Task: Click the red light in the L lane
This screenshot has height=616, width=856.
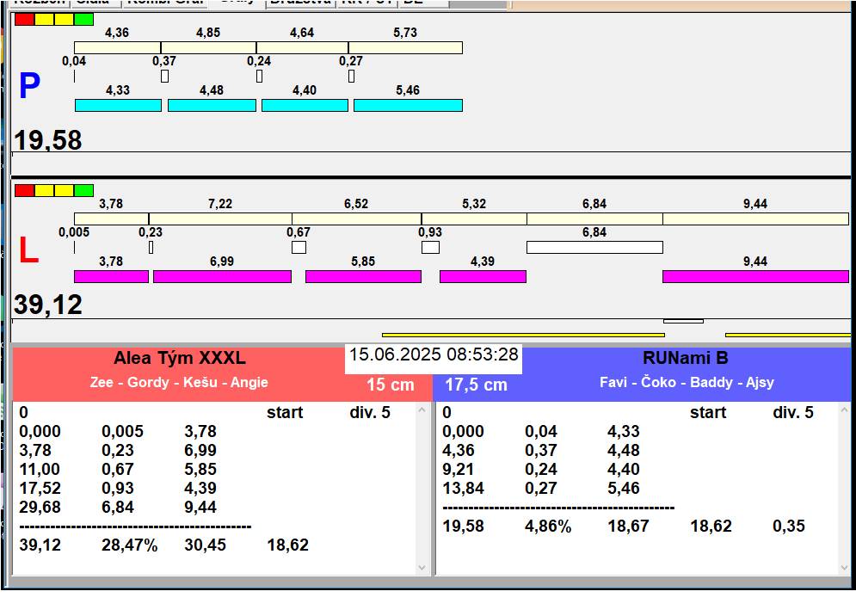Action: pos(24,190)
